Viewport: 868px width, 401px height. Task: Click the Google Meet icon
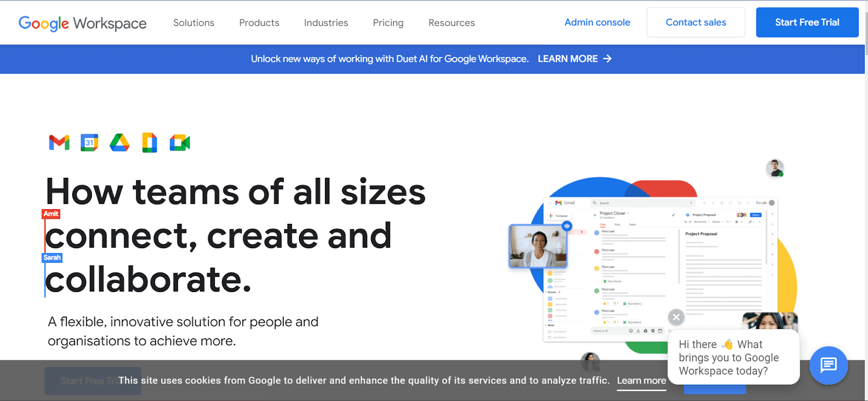point(180,143)
